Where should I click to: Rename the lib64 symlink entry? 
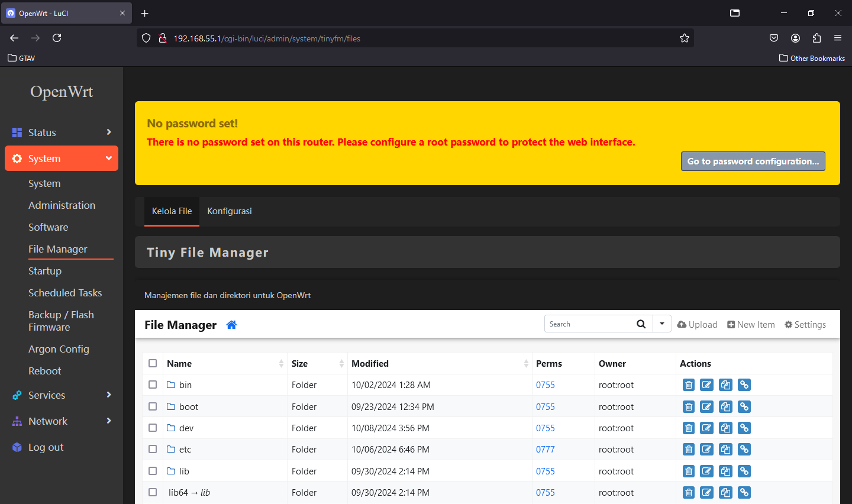pyautogui.click(x=707, y=493)
